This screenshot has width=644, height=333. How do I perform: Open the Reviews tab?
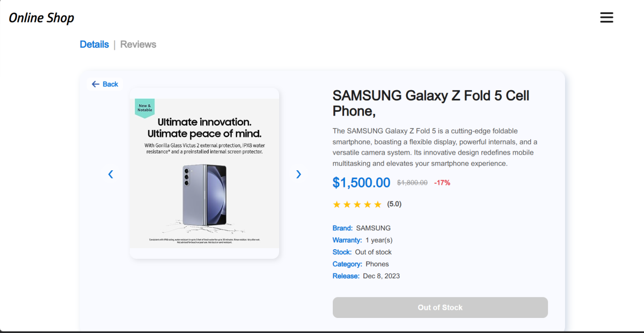[x=138, y=45]
